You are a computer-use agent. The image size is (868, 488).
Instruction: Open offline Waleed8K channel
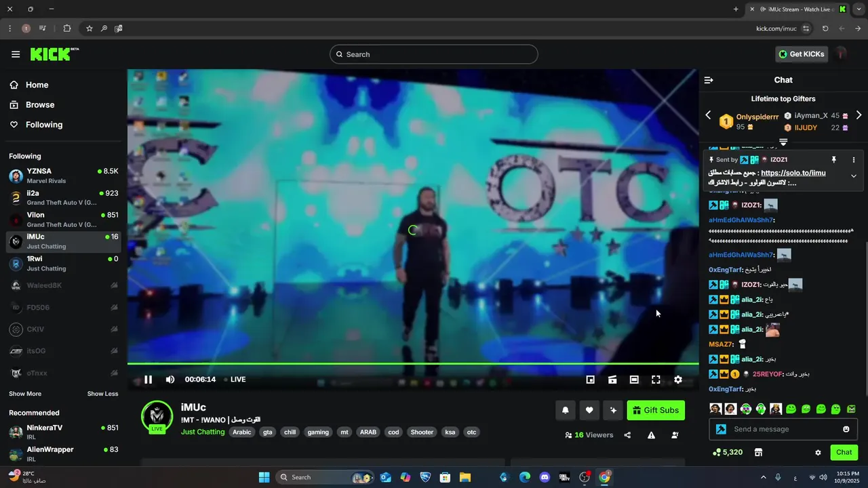click(64, 285)
